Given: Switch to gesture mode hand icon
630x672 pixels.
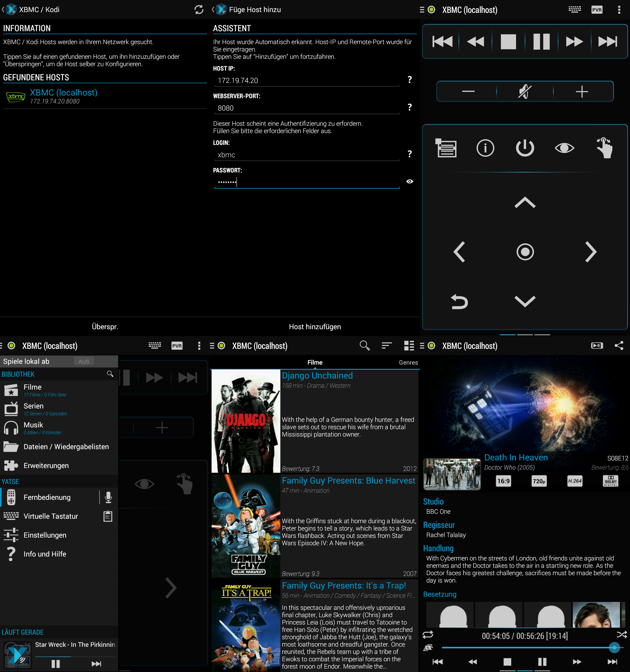Looking at the screenshot, I should [604, 148].
